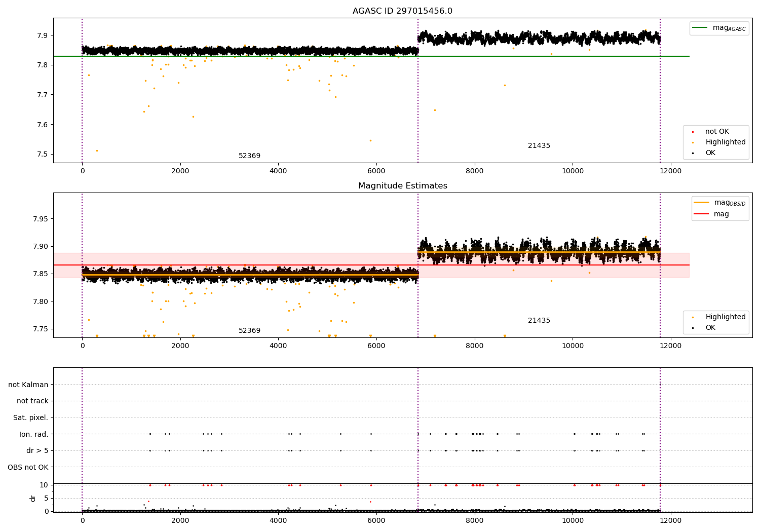Click the 7.5 y-tick in the top plot
The height and width of the screenshot is (532, 760).
click(43, 155)
